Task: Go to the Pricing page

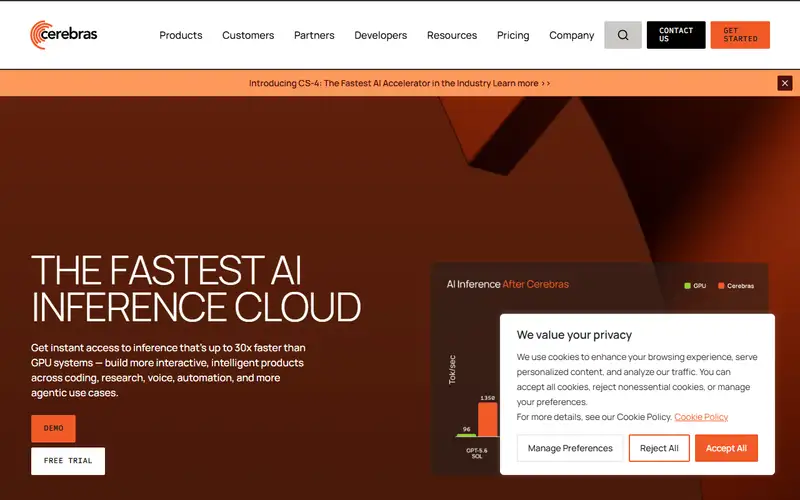Action: [x=513, y=35]
